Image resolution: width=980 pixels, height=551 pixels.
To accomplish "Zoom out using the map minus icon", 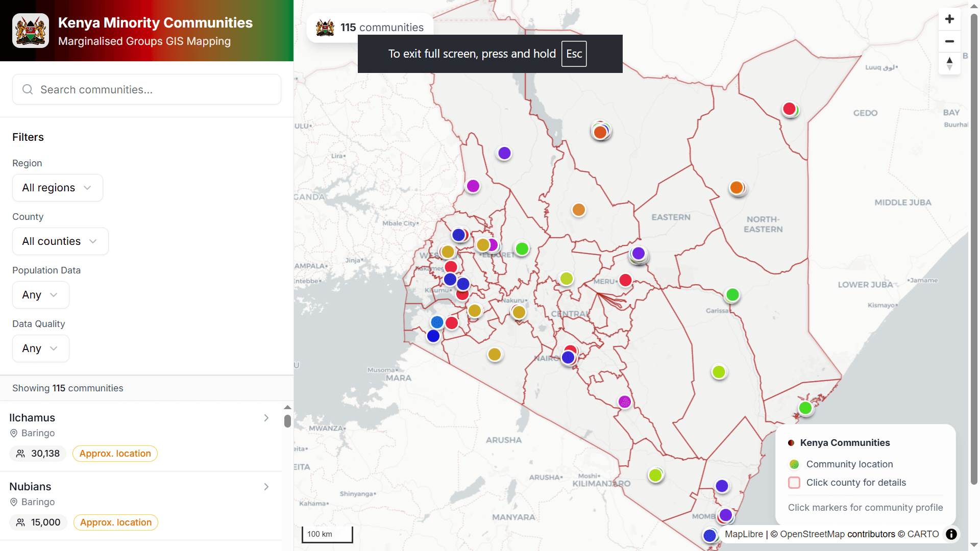I will click(949, 41).
